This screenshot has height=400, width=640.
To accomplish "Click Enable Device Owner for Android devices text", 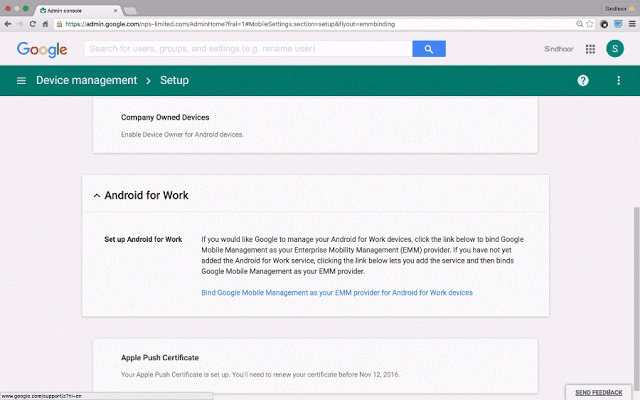I will coord(182,135).
